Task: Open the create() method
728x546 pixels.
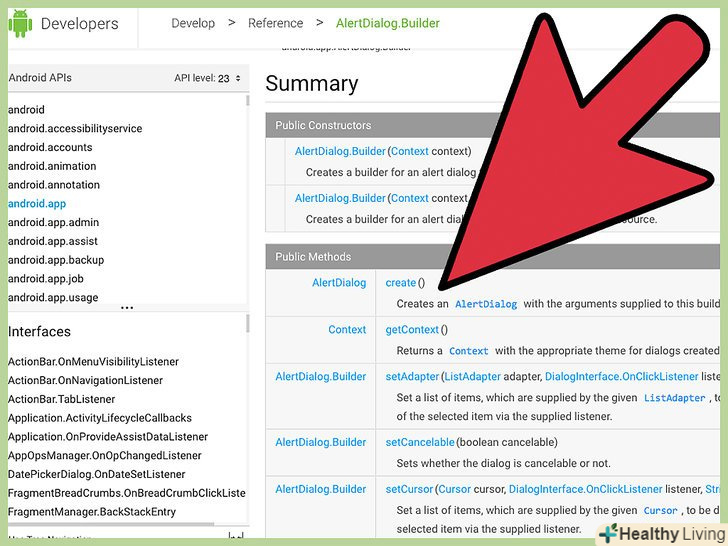Action: click(401, 283)
